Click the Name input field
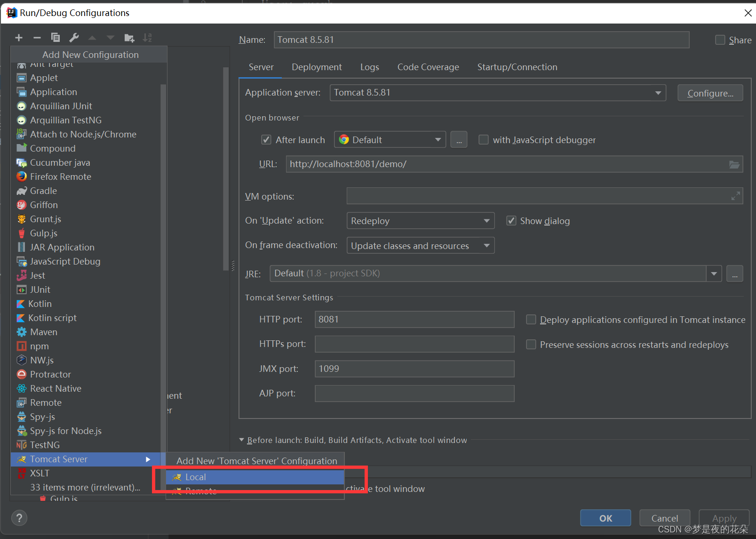The image size is (756, 539). tap(482, 40)
